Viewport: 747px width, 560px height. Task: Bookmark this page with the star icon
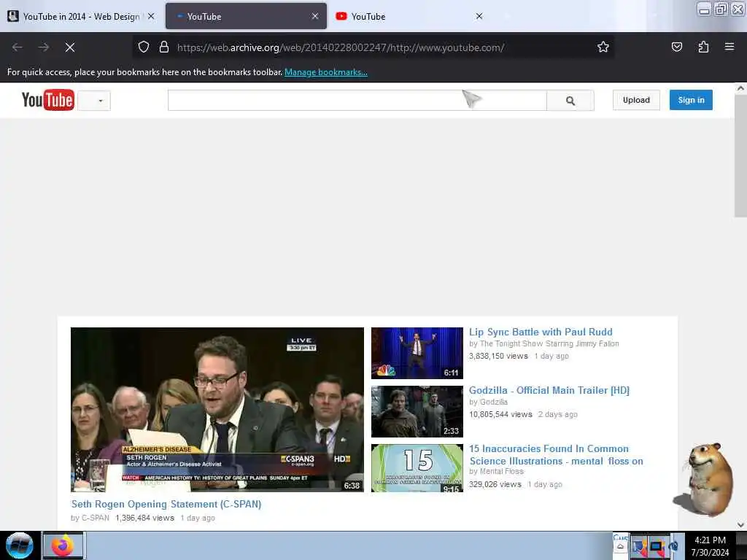(x=603, y=47)
